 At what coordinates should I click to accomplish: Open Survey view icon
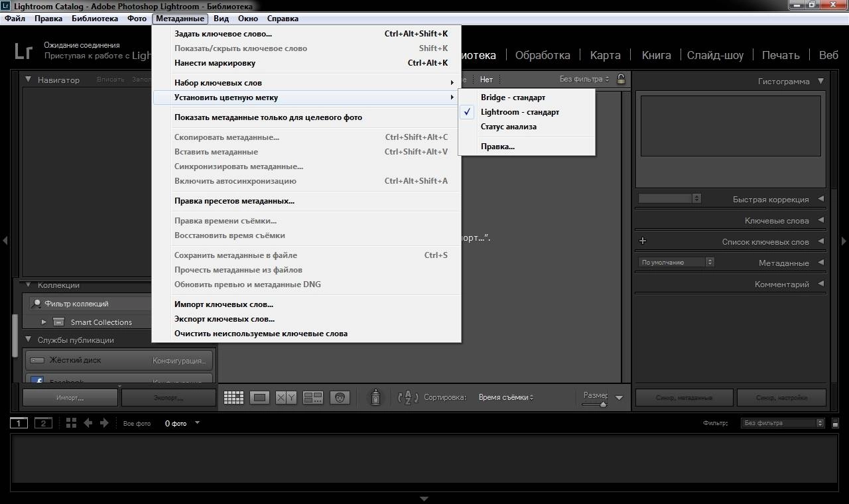coord(313,397)
